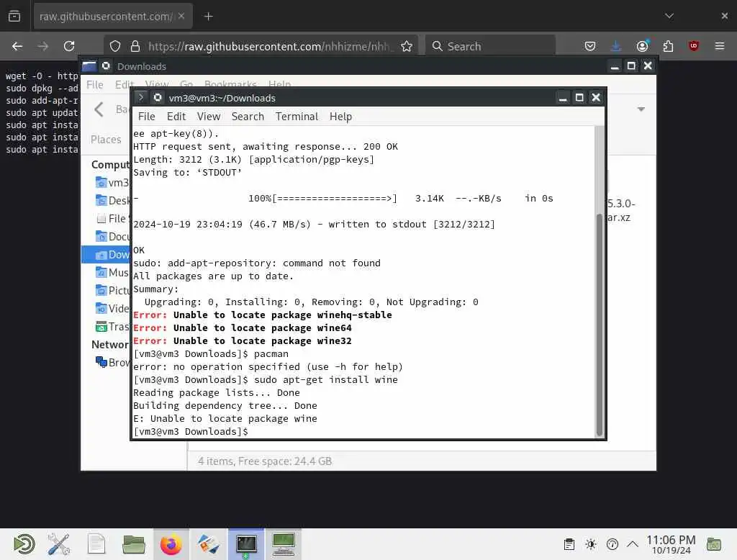Launch file manager from taskbar
This screenshot has width=737, height=560.
tap(134, 544)
